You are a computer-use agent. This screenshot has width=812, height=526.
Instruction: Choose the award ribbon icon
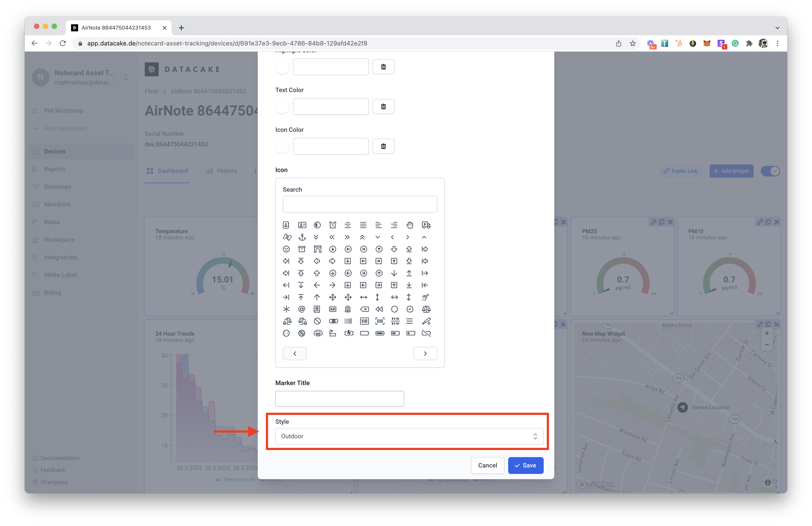point(348,309)
